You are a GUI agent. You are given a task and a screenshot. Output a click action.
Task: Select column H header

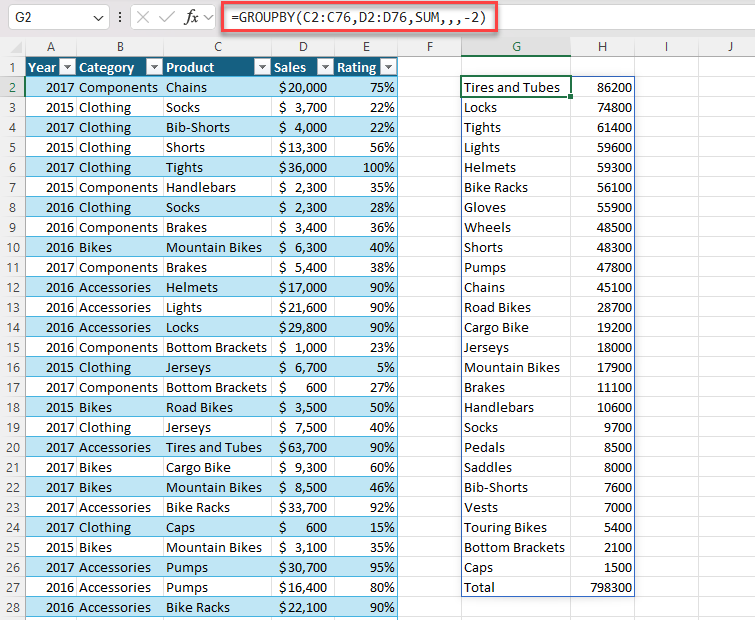click(602, 46)
